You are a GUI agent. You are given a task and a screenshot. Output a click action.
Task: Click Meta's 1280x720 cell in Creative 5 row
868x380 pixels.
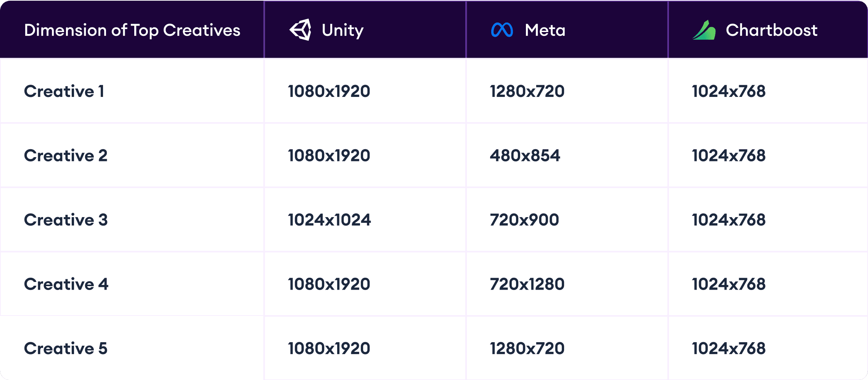527,348
